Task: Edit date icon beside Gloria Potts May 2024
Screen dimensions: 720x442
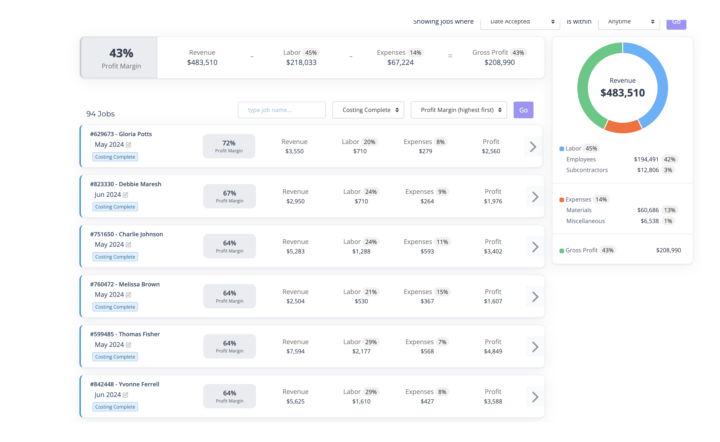Action: (x=129, y=145)
